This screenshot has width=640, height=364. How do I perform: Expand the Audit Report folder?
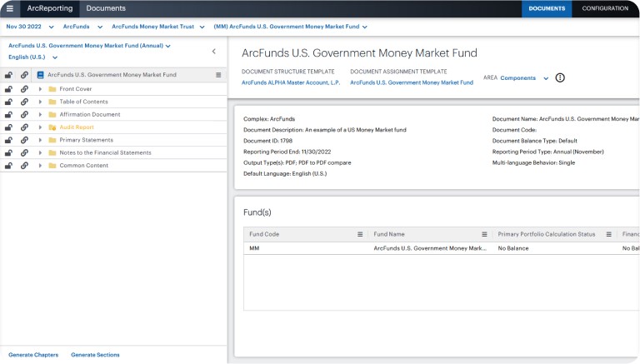(x=40, y=127)
